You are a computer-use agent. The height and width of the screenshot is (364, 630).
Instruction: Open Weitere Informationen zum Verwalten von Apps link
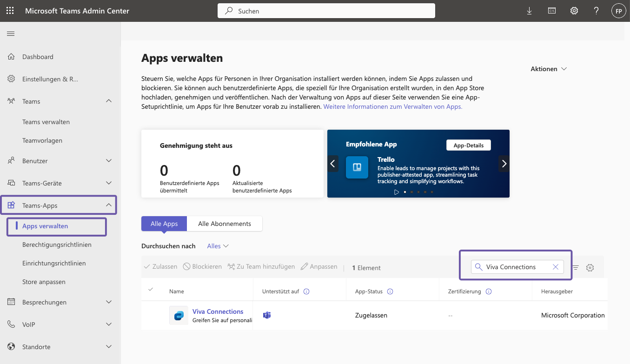393,106
